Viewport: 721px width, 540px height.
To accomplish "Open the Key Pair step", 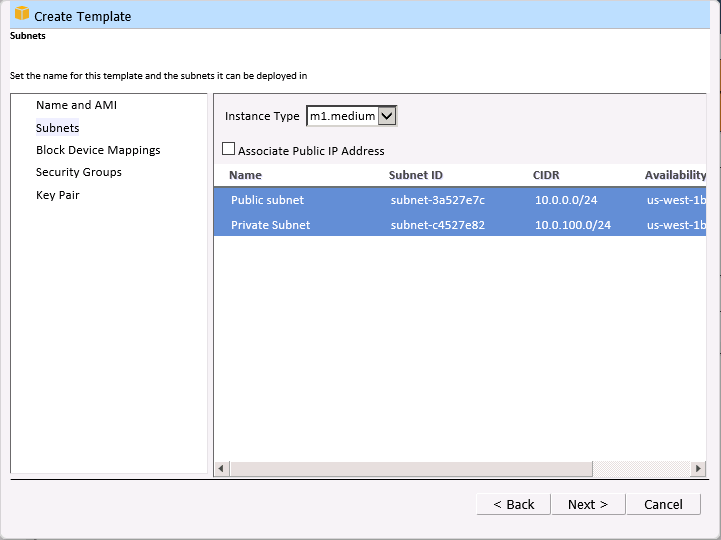I will [x=57, y=195].
